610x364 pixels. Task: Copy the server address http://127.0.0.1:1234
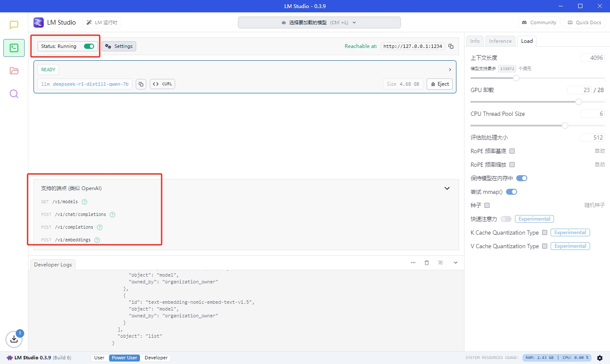click(451, 46)
